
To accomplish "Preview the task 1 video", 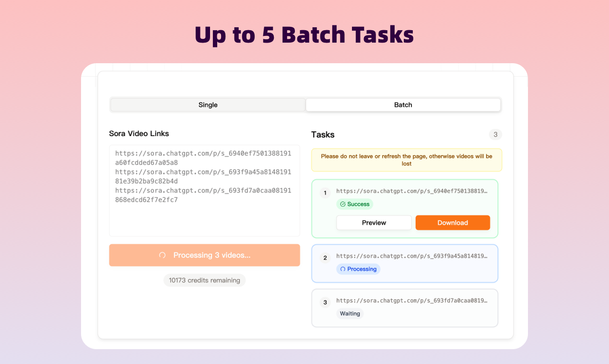I will point(374,223).
